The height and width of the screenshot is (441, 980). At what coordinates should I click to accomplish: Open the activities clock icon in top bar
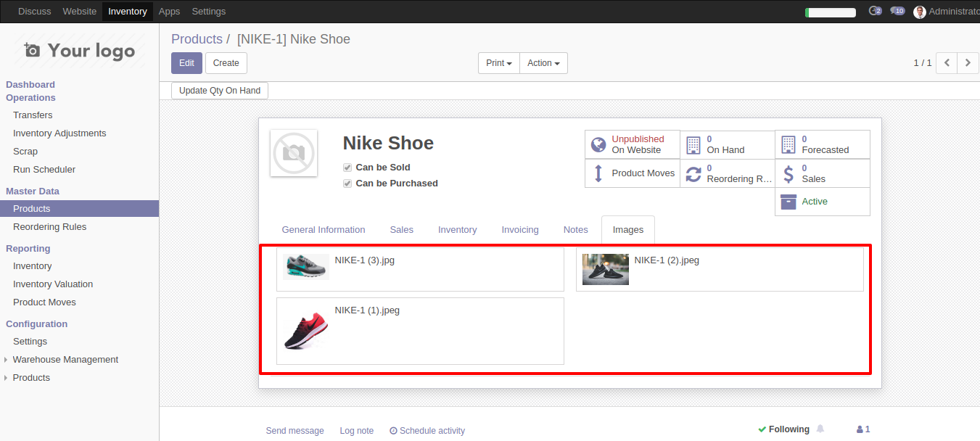pyautogui.click(x=875, y=12)
